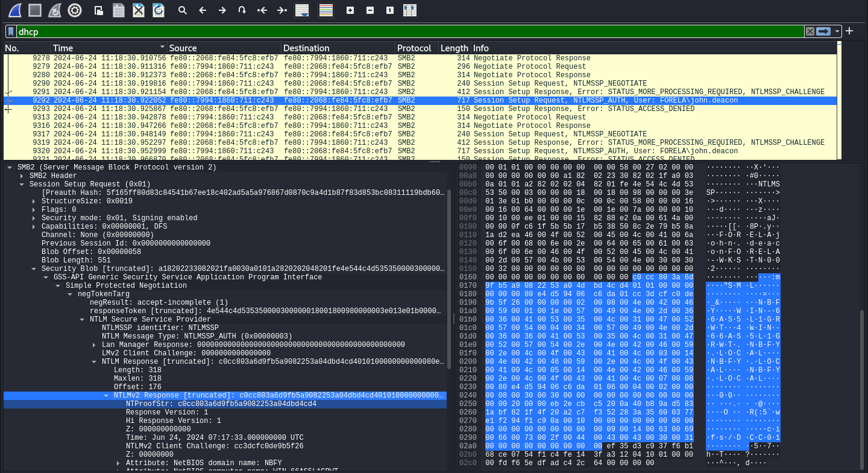Apply the dhcp display filter

[823, 31]
